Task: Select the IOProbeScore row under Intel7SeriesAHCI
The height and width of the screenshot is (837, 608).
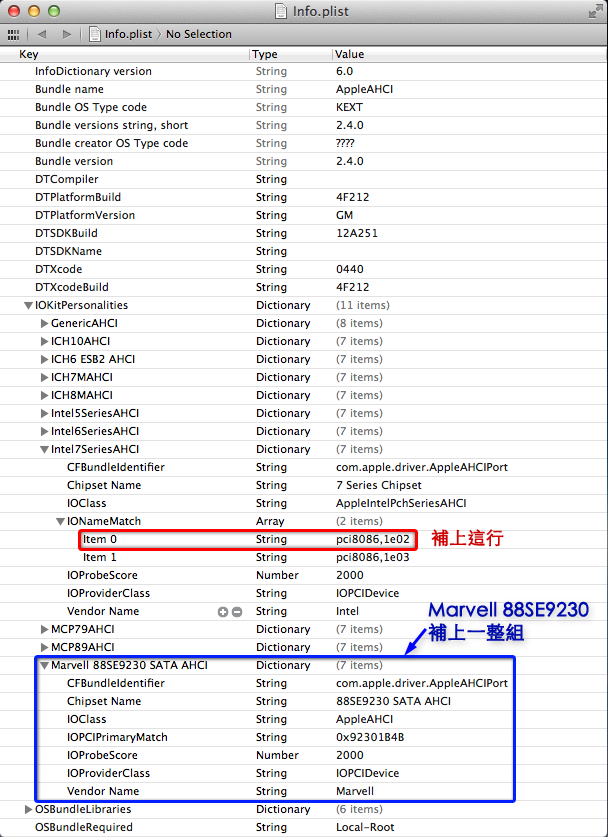Action: 304,575
